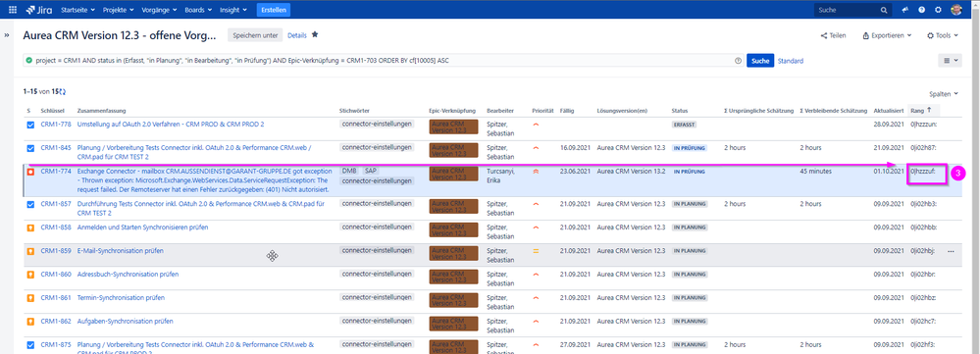Screen dimensions: 980x354
Task: Open the list view layout switcher dropdown
Action: point(950,61)
